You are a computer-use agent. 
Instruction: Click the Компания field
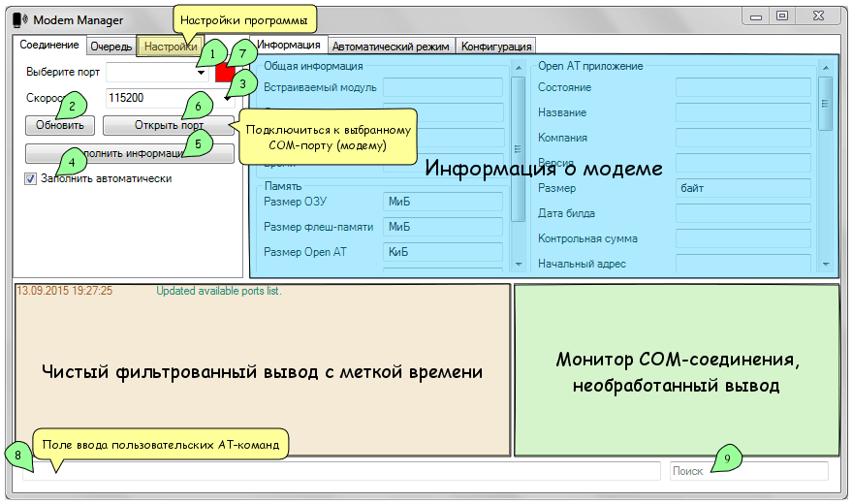[x=743, y=138]
